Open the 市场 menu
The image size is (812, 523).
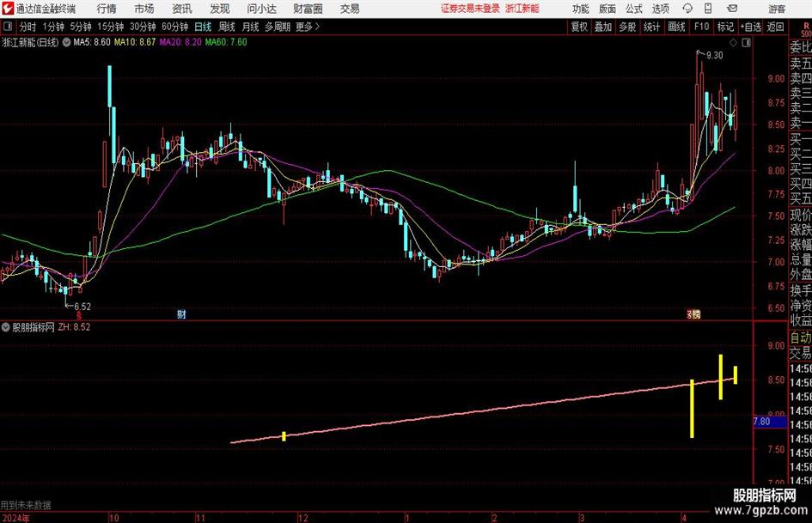click(x=144, y=9)
